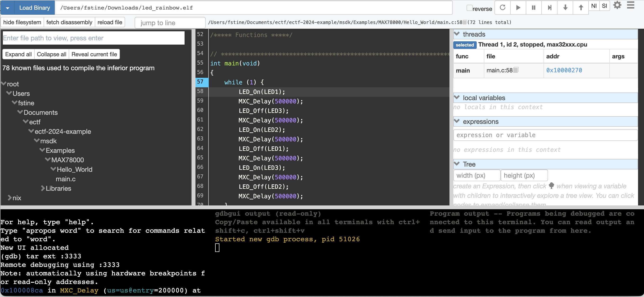Image resolution: width=644 pixels, height=297 pixels.
Task: Click address link 0x10000270
Action: 564,70
